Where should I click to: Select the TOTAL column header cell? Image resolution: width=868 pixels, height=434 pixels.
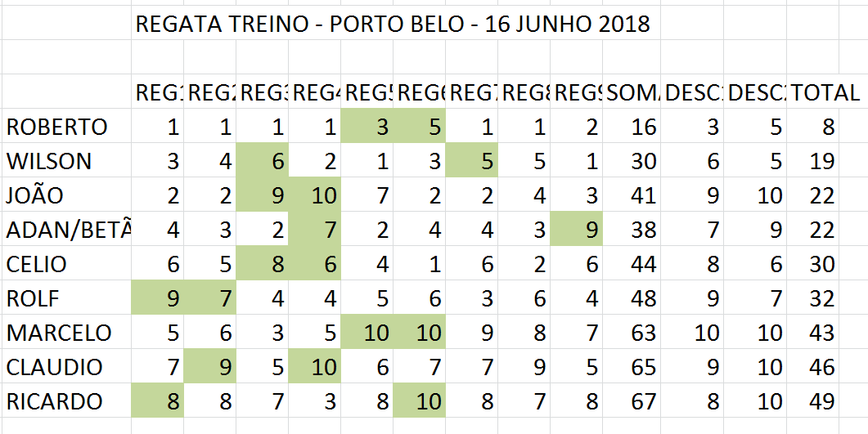(x=826, y=93)
